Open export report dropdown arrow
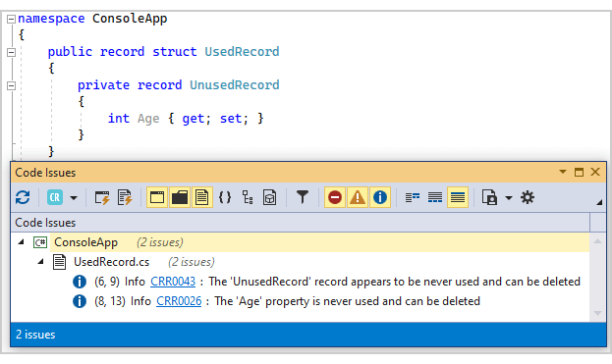Image resolution: width=612 pixels, height=364 pixels. point(508,198)
